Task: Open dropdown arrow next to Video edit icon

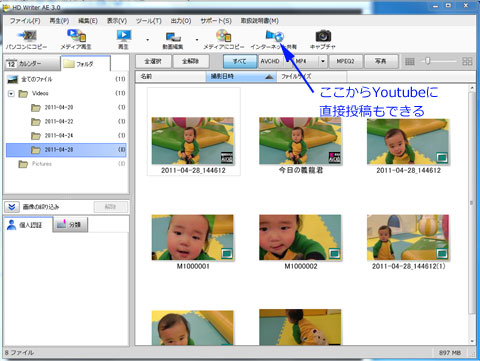Action: coord(197,40)
